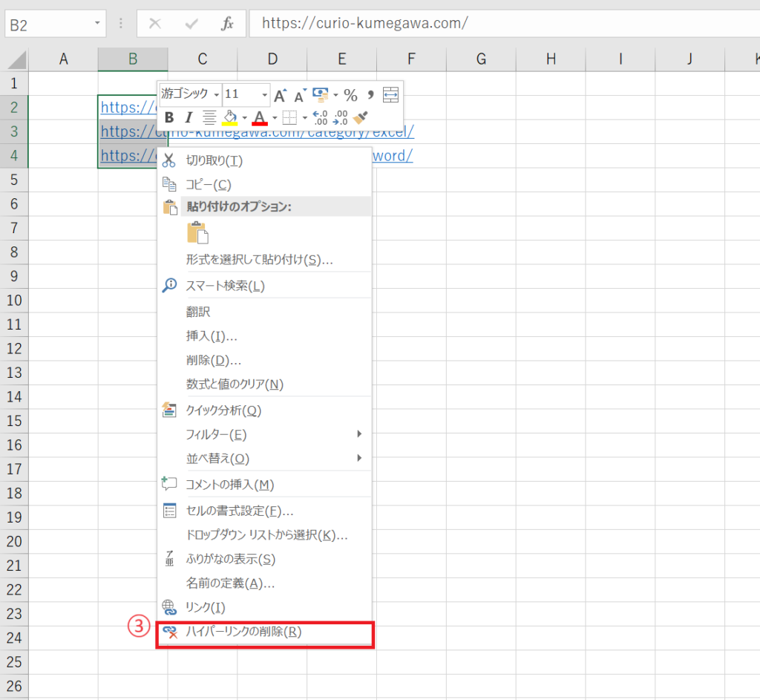Click the borders icon in mini toolbar
Viewport: 760px width, 700px height.
click(289, 117)
